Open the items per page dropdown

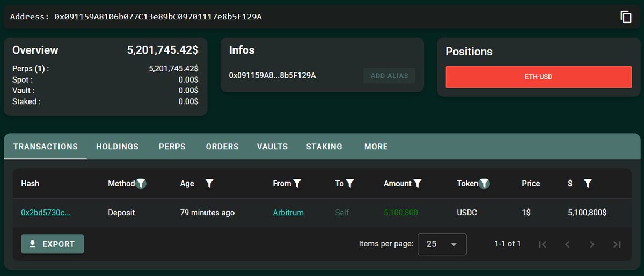click(442, 244)
